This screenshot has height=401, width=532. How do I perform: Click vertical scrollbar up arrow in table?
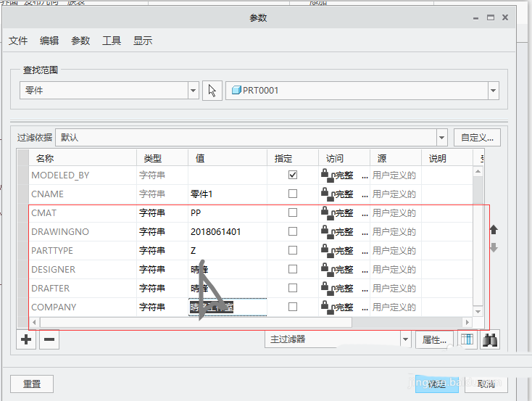pos(478,171)
